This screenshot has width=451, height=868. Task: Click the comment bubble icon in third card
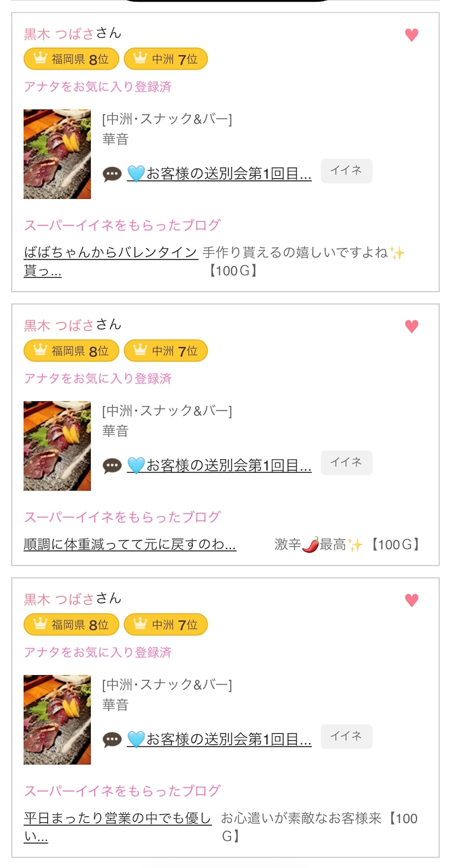pyautogui.click(x=112, y=740)
